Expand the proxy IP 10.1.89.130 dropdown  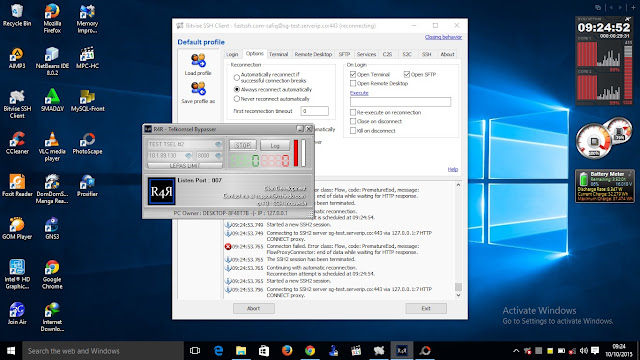[188, 156]
